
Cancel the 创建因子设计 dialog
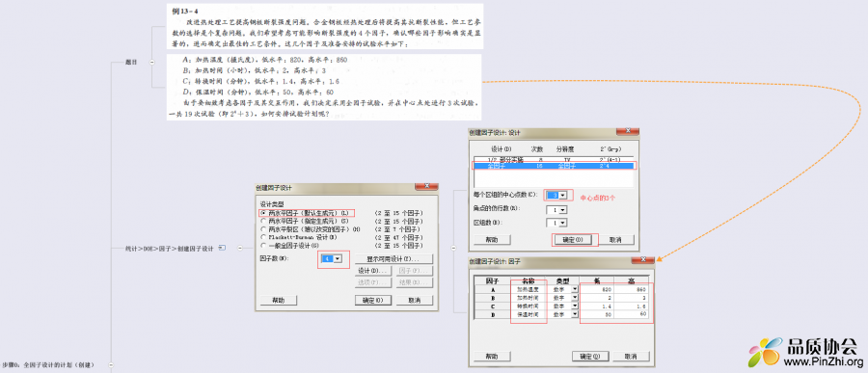click(x=414, y=300)
